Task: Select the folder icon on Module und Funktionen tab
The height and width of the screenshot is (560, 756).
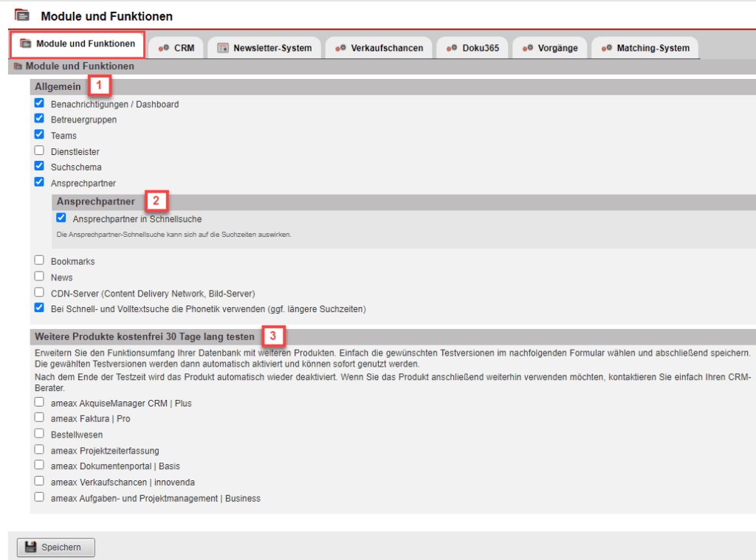Action: click(26, 45)
